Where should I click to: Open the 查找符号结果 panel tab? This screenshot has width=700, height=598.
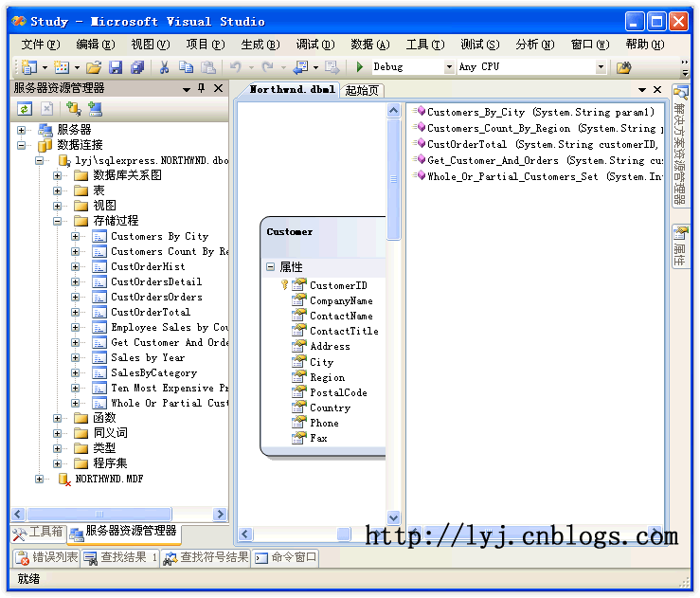click(206, 557)
